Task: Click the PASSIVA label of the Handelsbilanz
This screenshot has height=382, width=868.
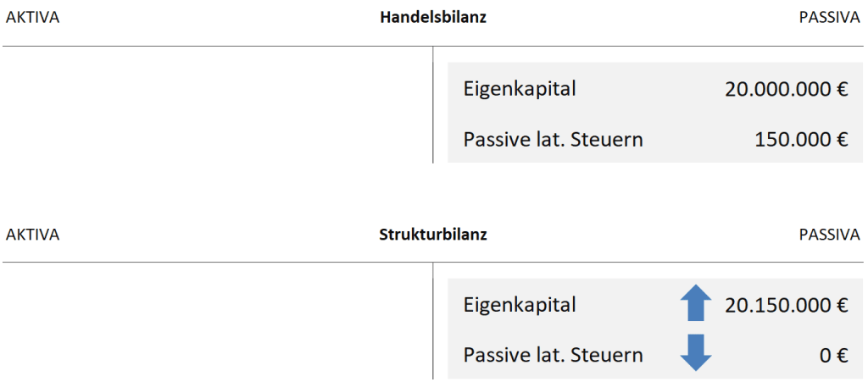Action: coord(829,18)
